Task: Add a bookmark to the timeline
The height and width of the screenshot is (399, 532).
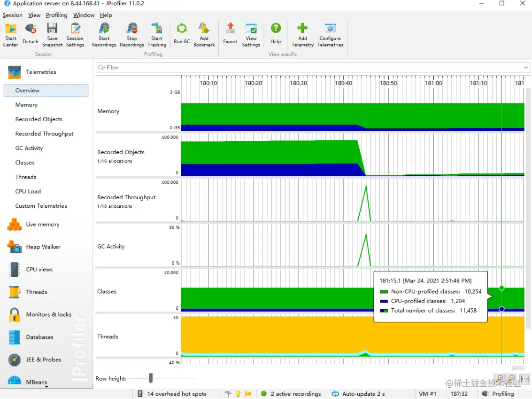Action: [x=204, y=34]
